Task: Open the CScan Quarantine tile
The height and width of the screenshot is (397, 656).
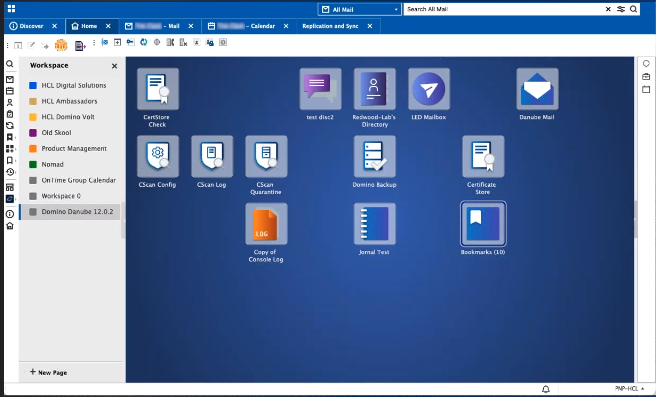Action: click(266, 156)
